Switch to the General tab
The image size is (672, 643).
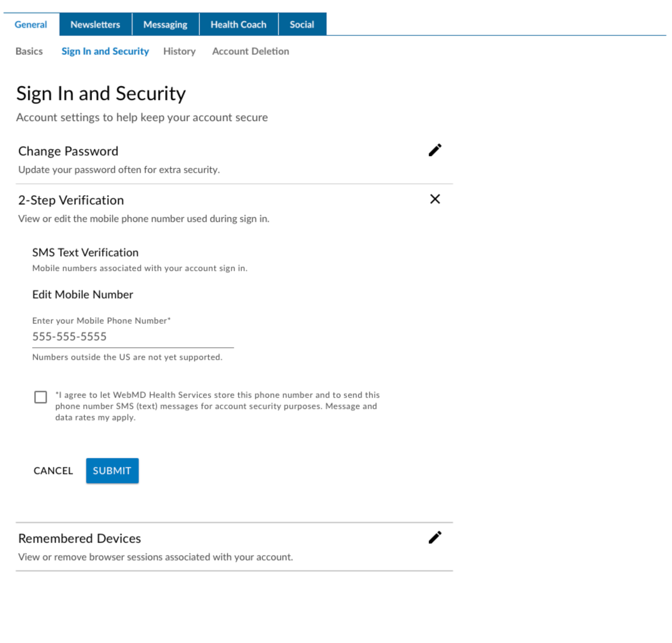click(31, 25)
